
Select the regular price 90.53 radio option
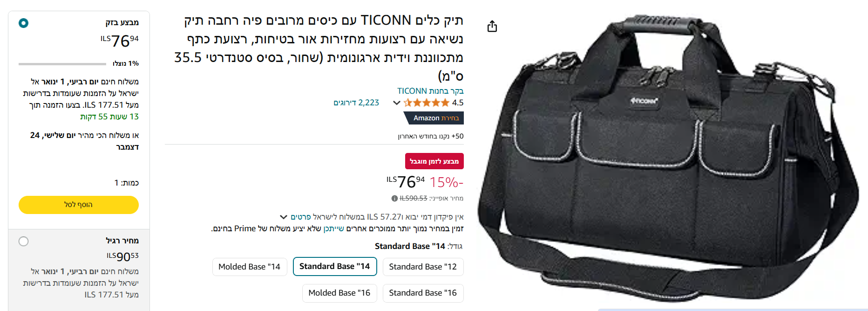click(23, 241)
